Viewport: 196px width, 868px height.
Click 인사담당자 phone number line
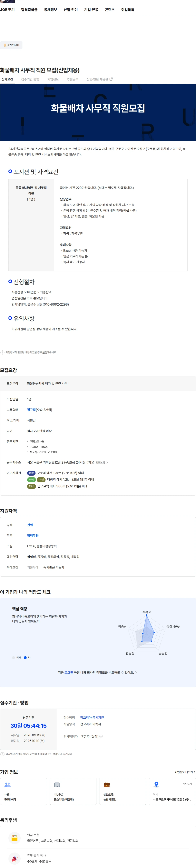pos(40,304)
